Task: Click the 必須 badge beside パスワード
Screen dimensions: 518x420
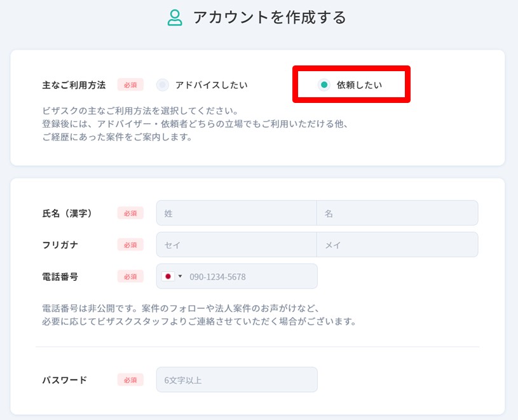Action: [130, 380]
